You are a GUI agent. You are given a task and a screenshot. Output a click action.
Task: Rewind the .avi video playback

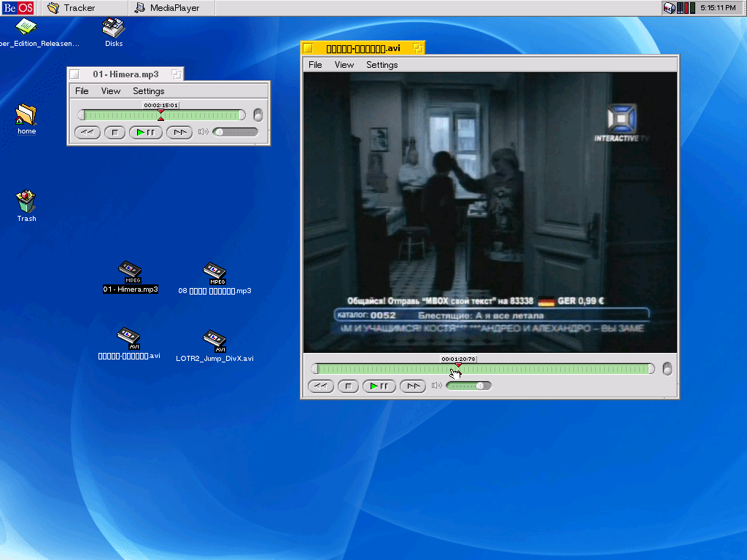click(x=320, y=386)
